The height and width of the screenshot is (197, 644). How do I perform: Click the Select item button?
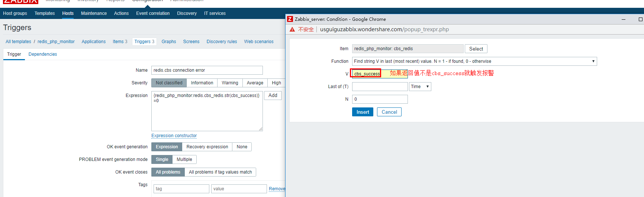click(476, 49)
